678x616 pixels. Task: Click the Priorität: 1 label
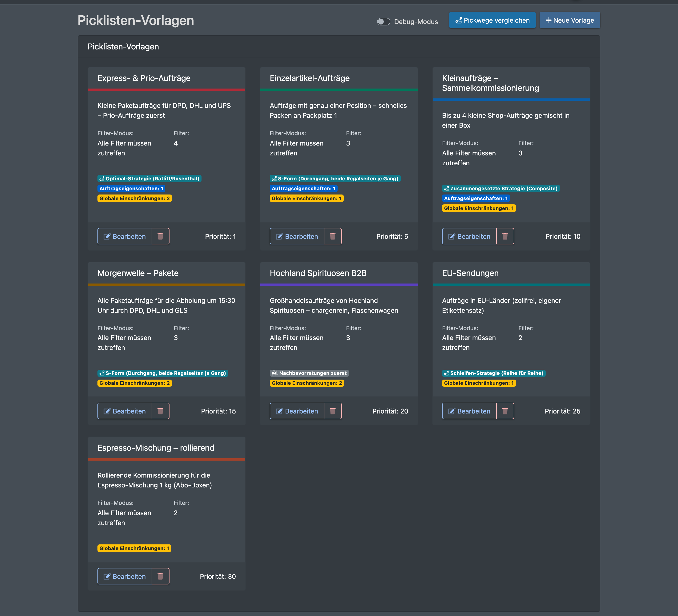tap(220, 236)
